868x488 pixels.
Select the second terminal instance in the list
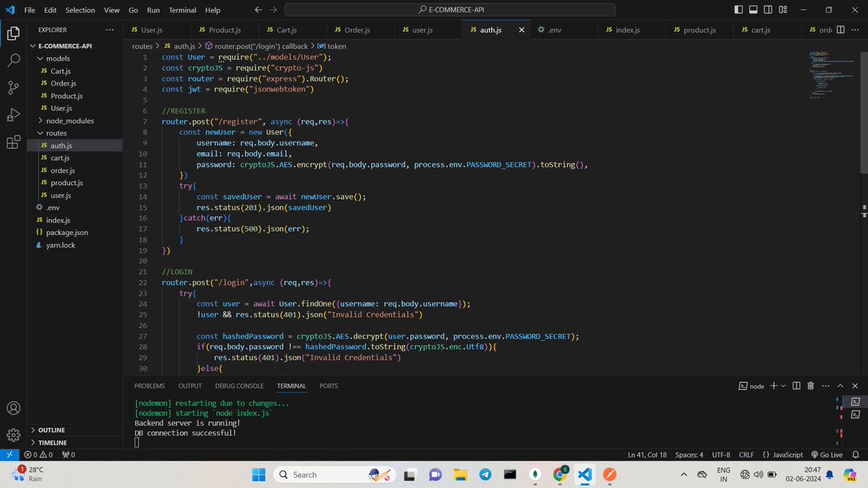click(855, 414)
